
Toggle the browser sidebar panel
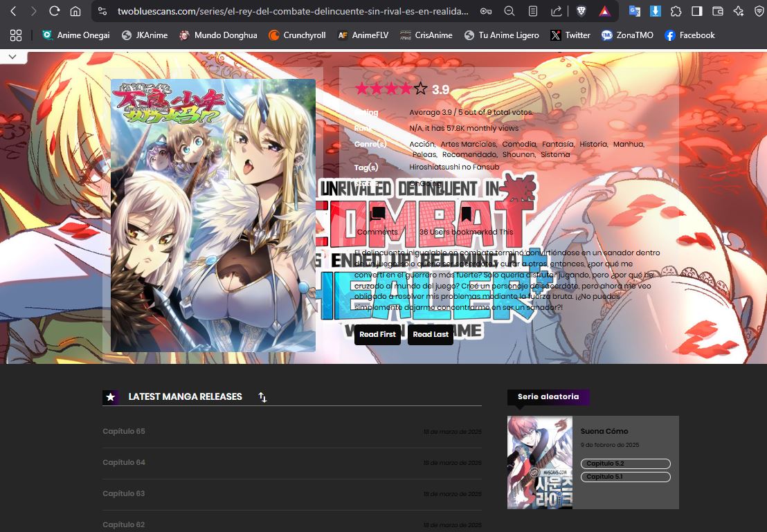697,11
